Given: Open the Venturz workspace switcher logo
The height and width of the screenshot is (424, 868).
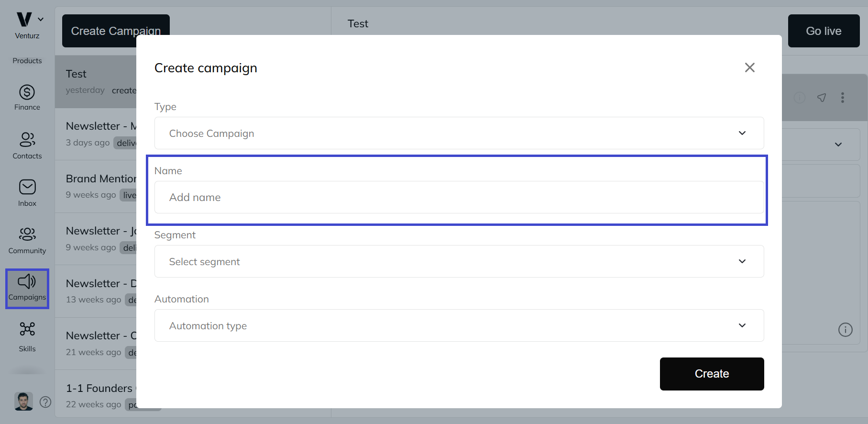Looking at the screenshot, I should coord(24,20).
